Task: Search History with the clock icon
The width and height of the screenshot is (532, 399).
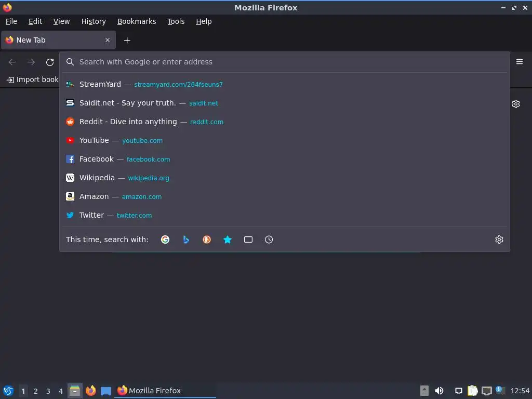Action: click(269, 240)
